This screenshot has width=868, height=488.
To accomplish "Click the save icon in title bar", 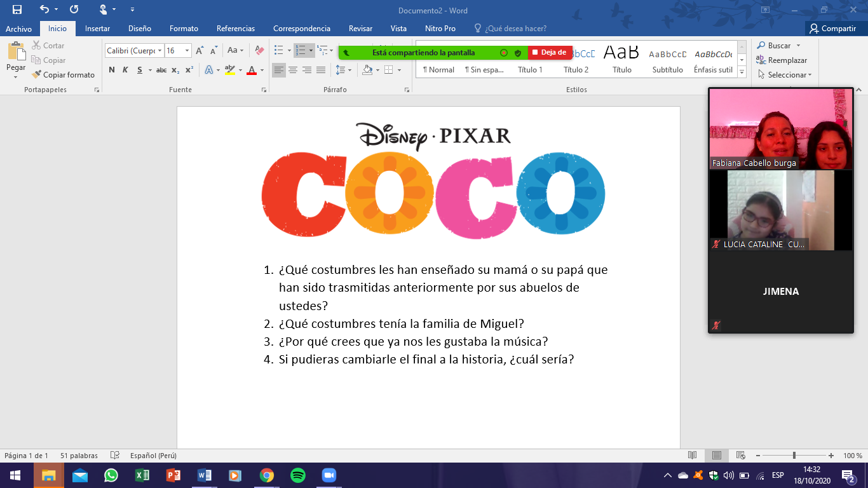I will (17, 10).
